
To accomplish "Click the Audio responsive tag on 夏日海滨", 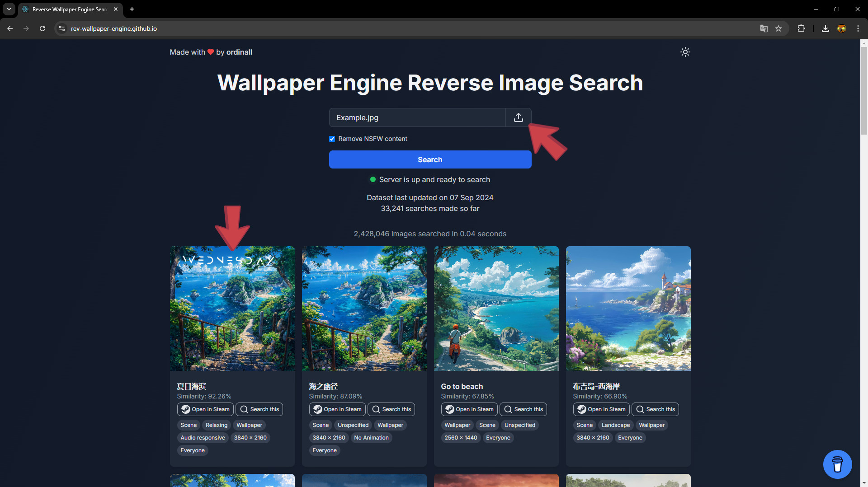I will (203, 438).
